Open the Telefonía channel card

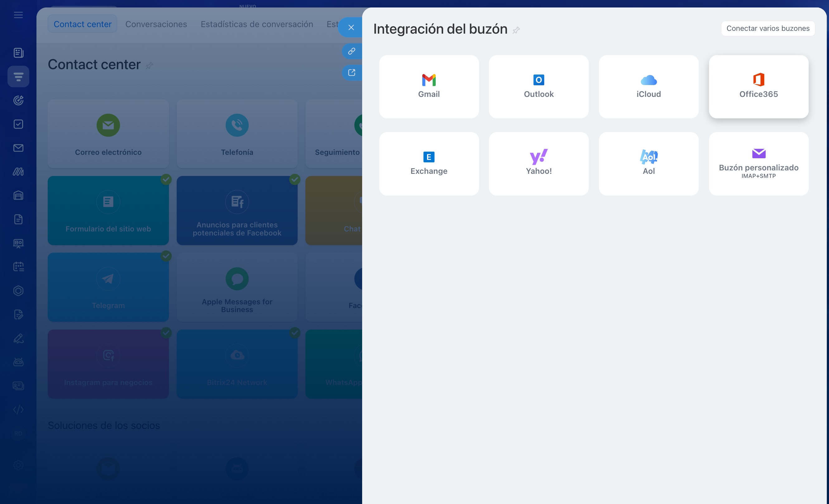coord(237,134)
